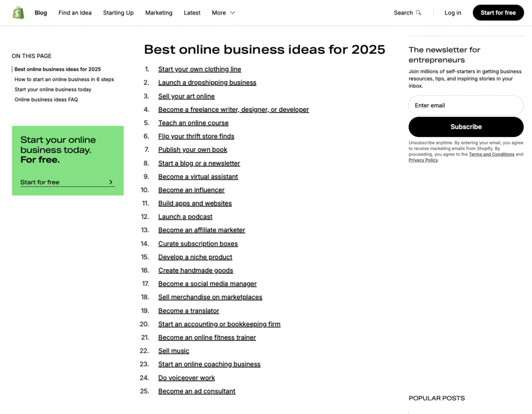
Task: Go to the Starting Up section
Action: click(x=118, y=13)
